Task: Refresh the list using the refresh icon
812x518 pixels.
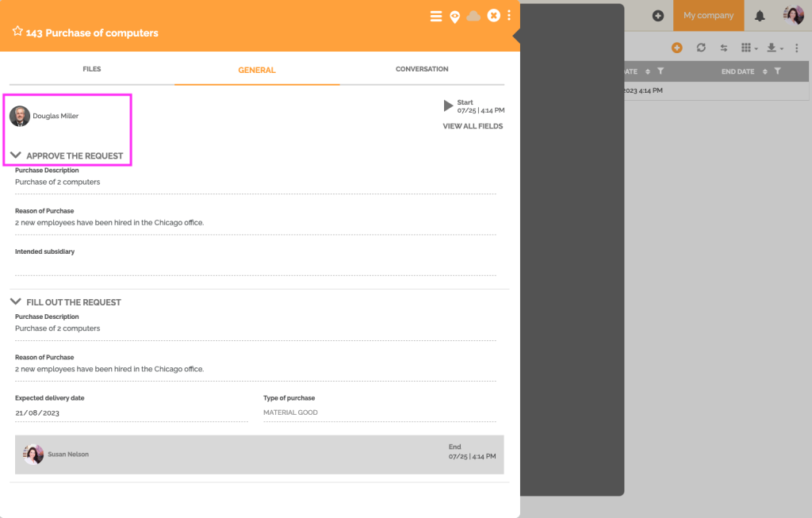Action: click(700, 48)
